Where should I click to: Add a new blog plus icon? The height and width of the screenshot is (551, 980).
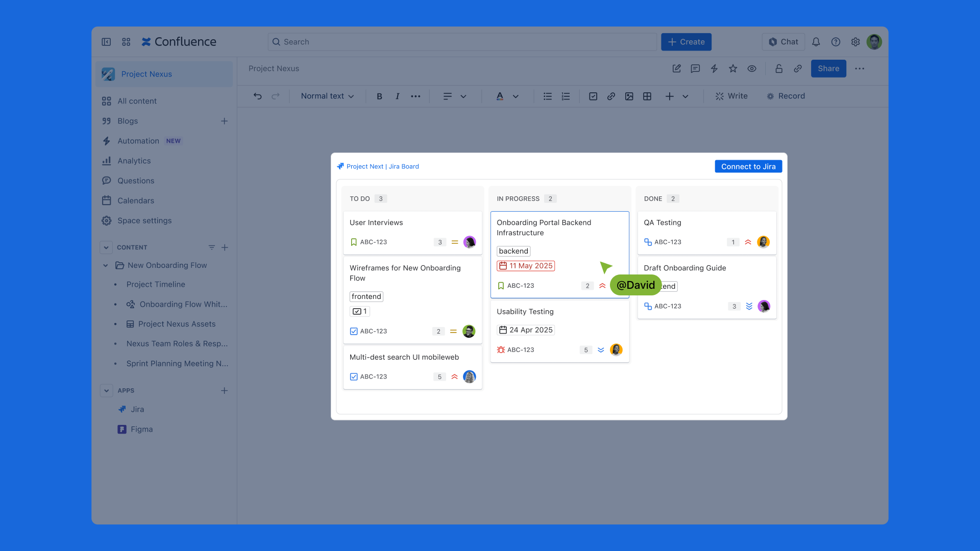(224, 121)
